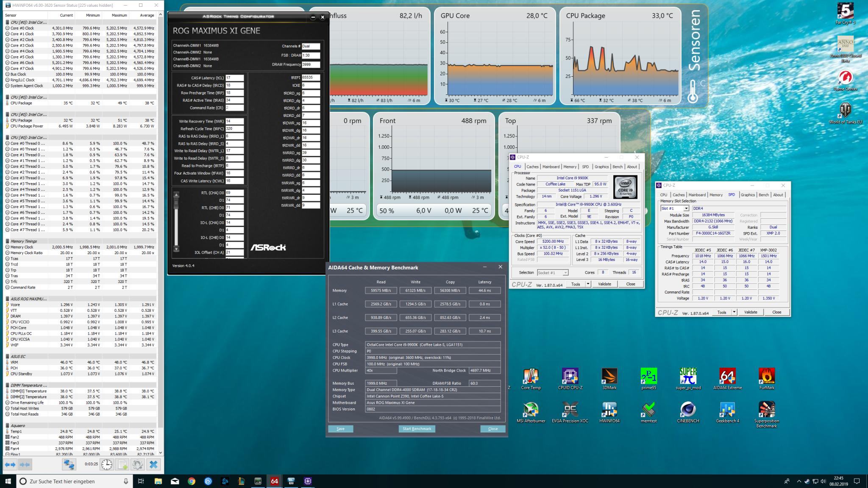Open File Explorer in the taskbar
The height and width of the screenshot is (488, 868).
pyautogui.click(x=158, y=481)
